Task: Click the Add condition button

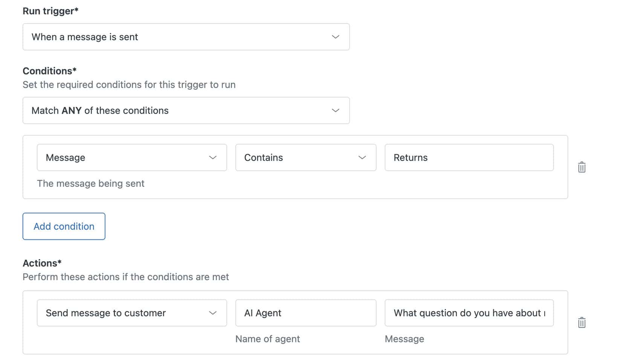Action: tap(64, 226)
